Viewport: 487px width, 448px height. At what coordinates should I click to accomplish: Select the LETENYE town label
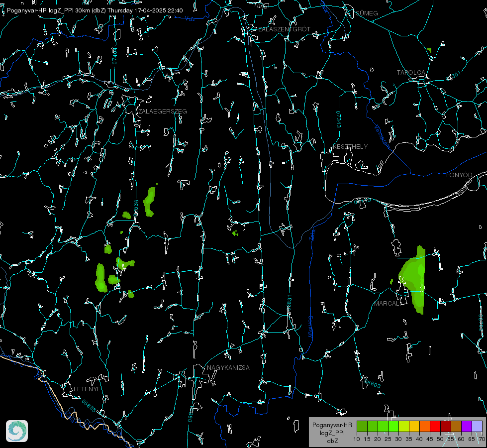[87, 389]
